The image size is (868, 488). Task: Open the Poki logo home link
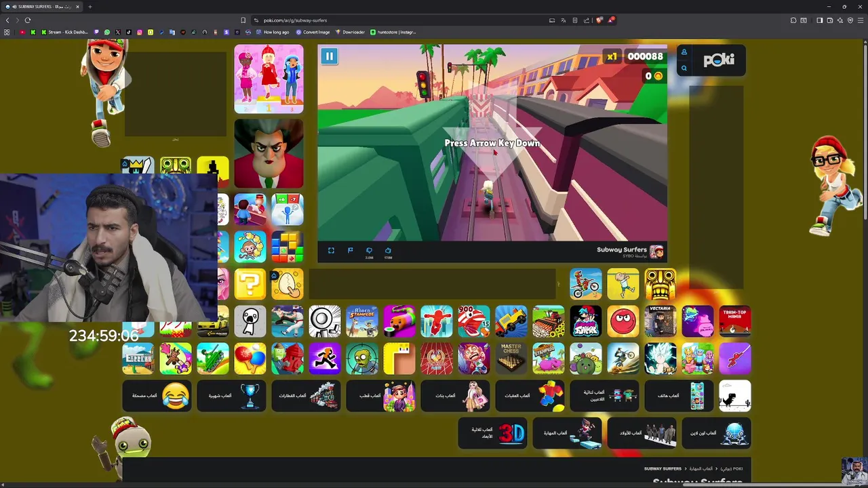click(x=718, y=60)
